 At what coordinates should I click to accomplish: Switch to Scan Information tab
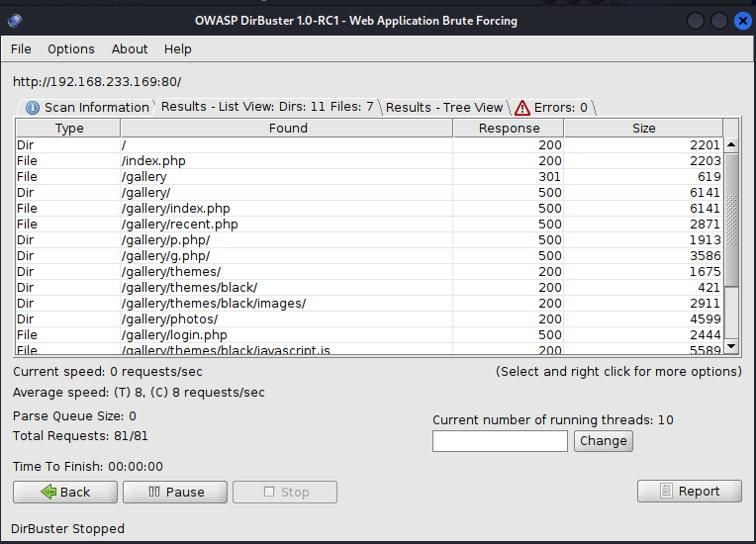click(87, 107)
